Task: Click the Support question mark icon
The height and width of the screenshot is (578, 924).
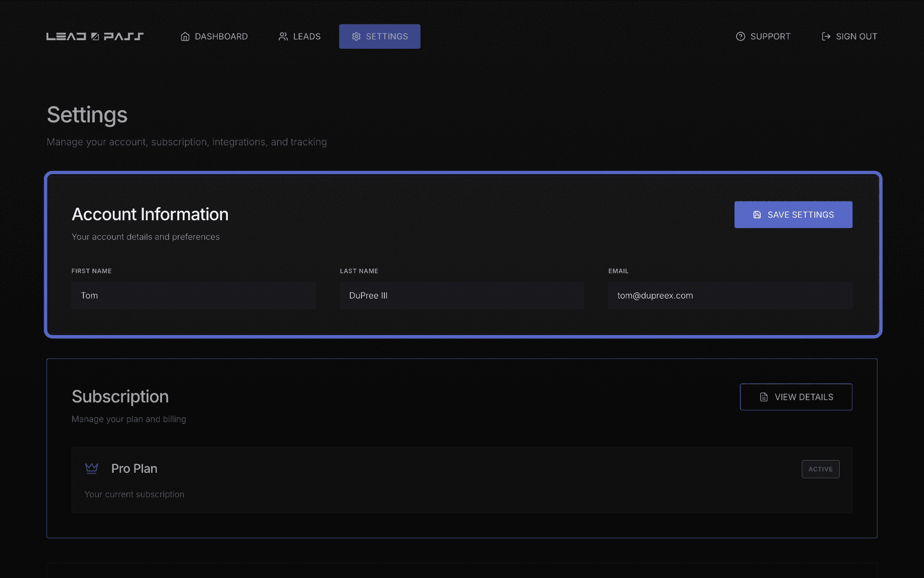Action: coord(740,37)
